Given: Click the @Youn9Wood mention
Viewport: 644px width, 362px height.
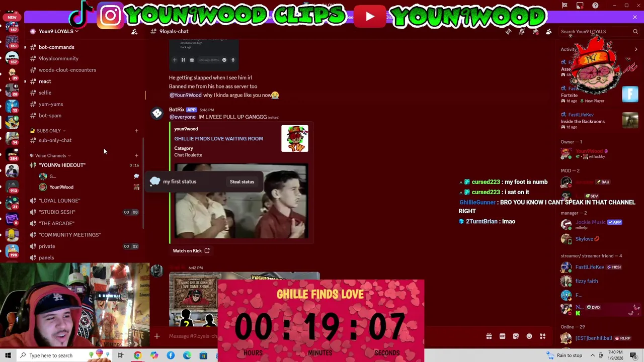Looking at the screenshot, I should click(185, 95).
